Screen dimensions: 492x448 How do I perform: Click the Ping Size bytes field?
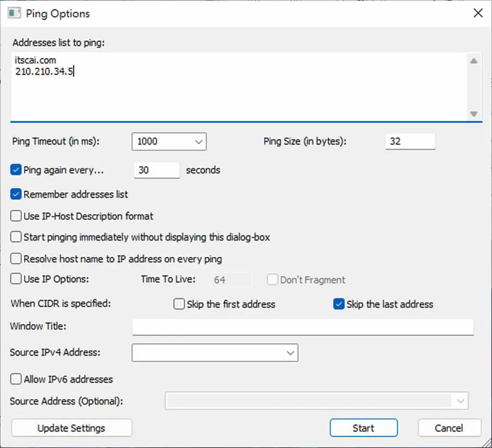click(410, 141)
